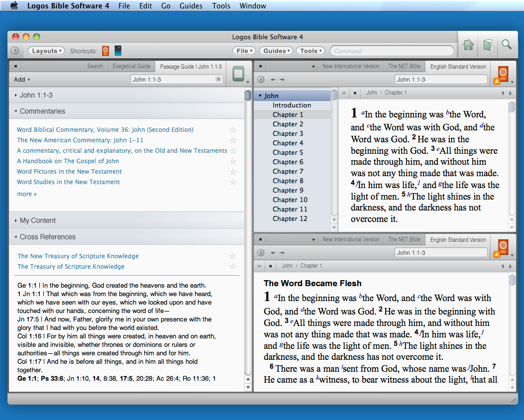Open the more » commentaries link
This screenshot has width=524, height=420.
pos(27,194)
